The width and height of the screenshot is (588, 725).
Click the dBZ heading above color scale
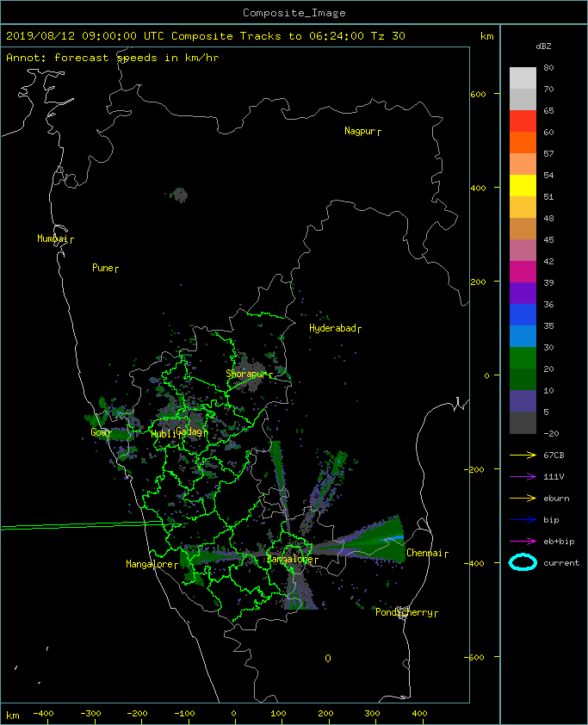tap(543, 46)
